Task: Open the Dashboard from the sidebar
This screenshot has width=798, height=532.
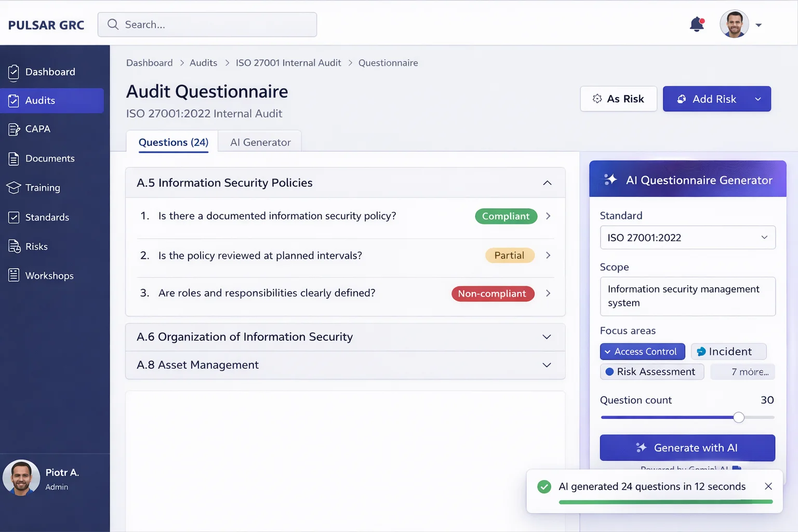Action: (49, 72)
